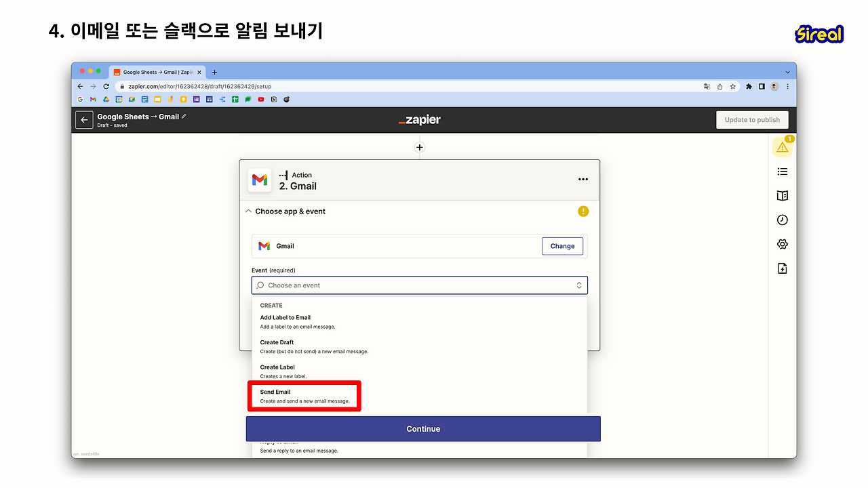Click the Zapier logo in header
Viewport: 868px width, 488px height.
[420, 120]
